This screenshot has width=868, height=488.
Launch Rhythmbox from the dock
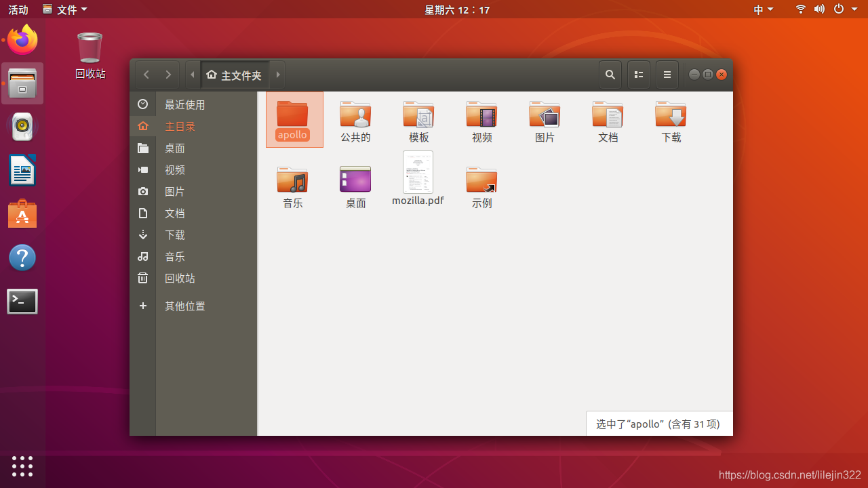tap(22, 126)
